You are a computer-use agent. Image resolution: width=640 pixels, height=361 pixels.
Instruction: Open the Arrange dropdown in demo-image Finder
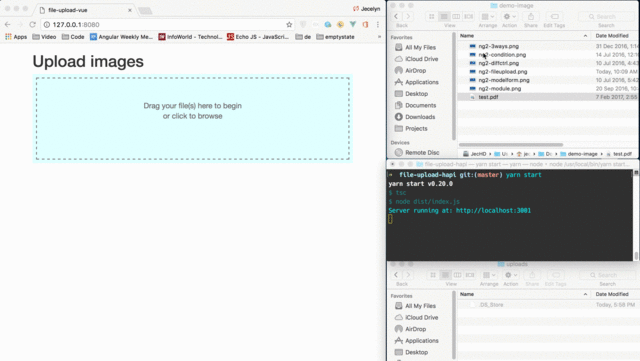(488, 16)
